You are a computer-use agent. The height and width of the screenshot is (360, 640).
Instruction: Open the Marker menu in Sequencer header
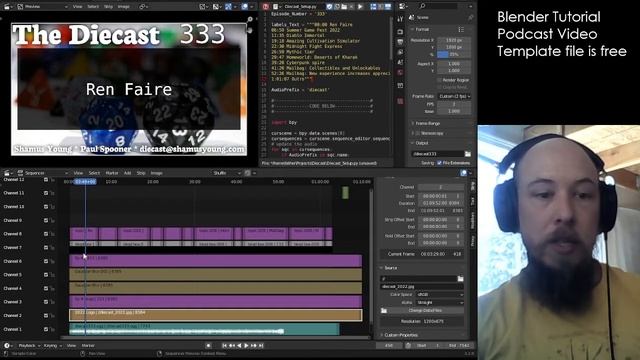111,173
